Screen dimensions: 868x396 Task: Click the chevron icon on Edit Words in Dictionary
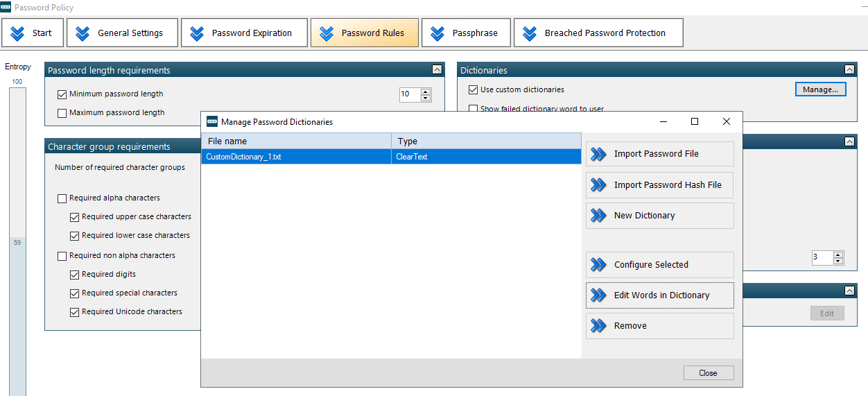coord(598,295)
